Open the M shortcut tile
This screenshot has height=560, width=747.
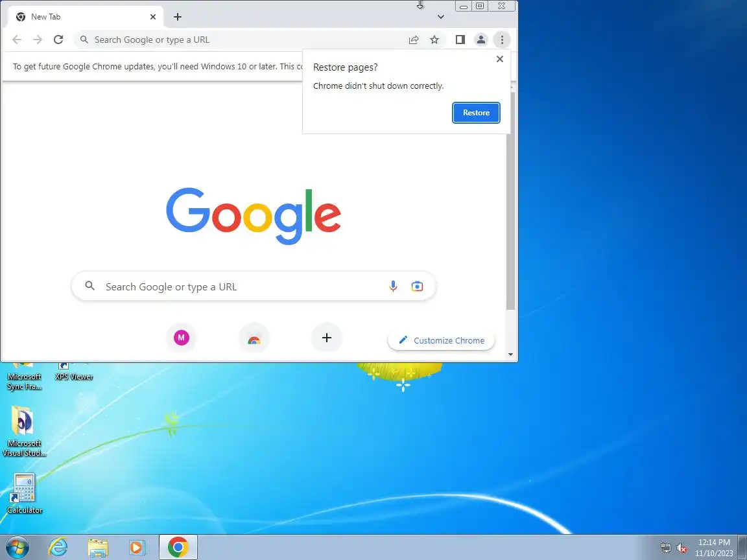coord(182,338)
